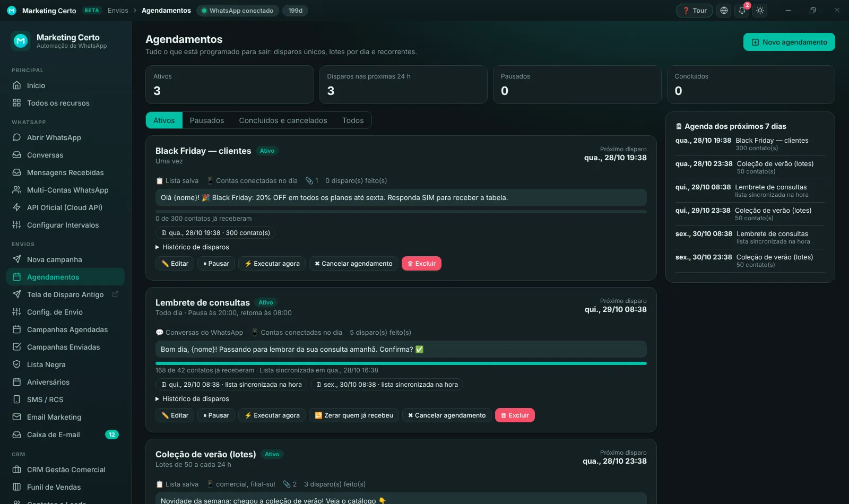849x504 pixels.
Task: Cancel the Black Friday agendamento
Action: tap(353, 264)
